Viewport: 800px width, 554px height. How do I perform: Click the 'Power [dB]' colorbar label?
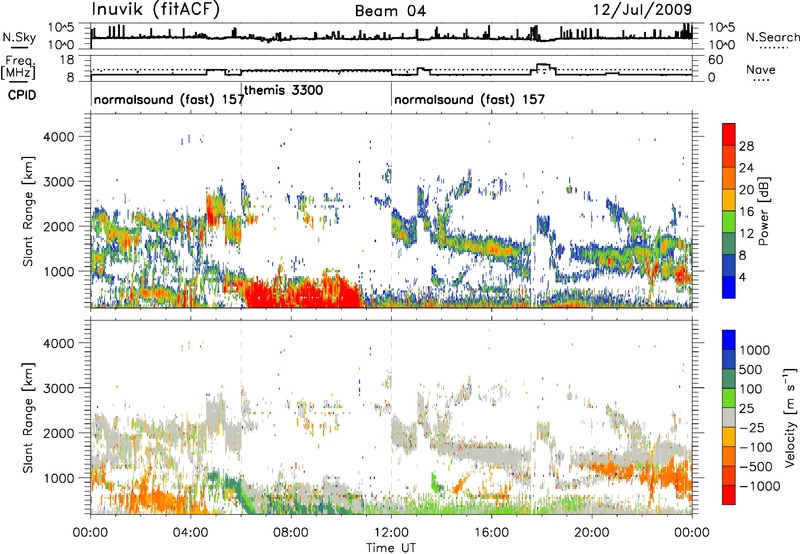[x=763, y=211]
